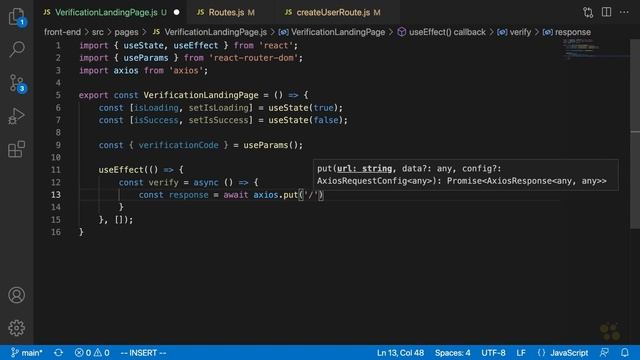Viewport: 640px width, 360px height.
Task: Open the Manage gear settings icon
Action: pyautogui.click(x=17, y=328)
